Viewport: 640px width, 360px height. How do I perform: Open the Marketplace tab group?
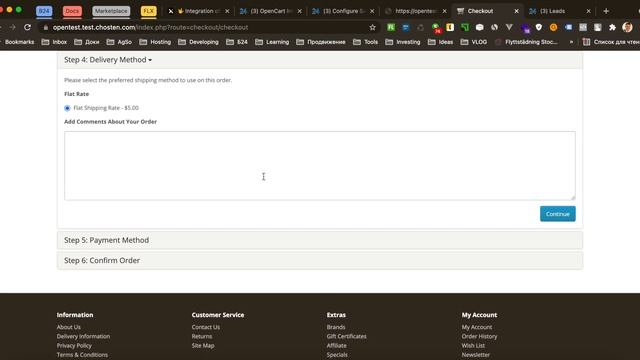111,11
